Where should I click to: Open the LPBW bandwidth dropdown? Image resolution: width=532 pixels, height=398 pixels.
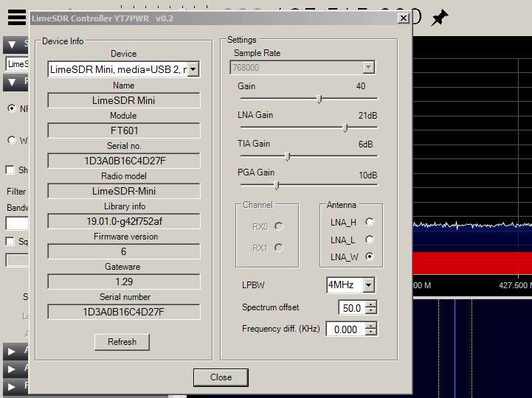point(368,285)
